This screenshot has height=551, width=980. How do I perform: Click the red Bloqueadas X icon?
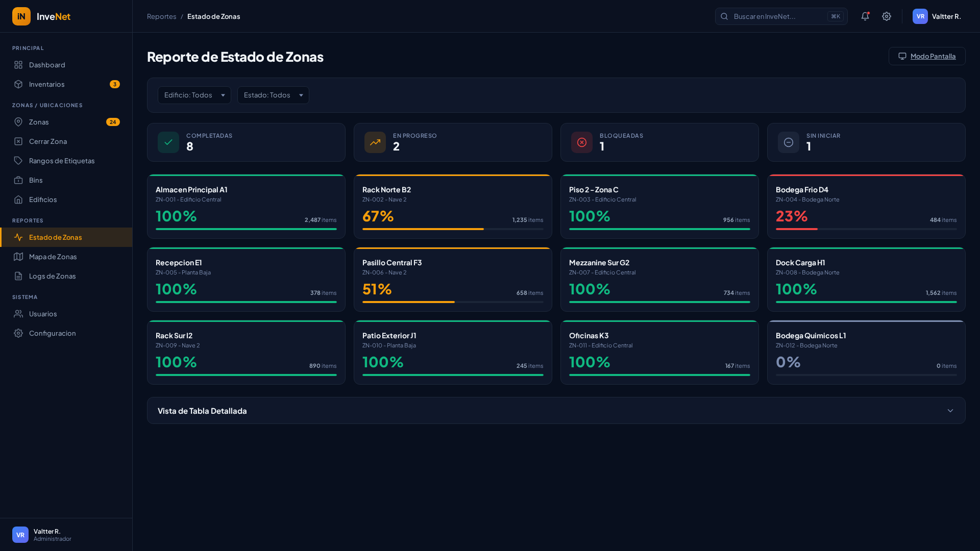point(582,142)
